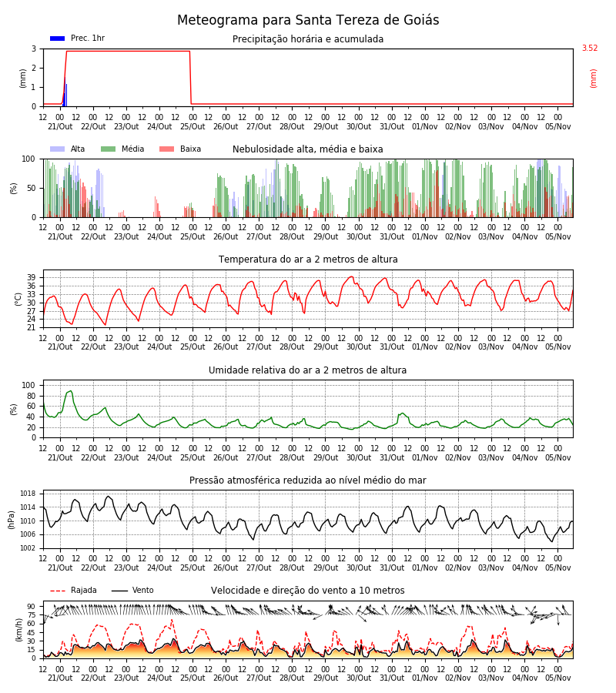Click the blue precipitation bar on 21/Out
This screenshot has height=693, width=616.
pyautogui.click(x=65, y=91)
